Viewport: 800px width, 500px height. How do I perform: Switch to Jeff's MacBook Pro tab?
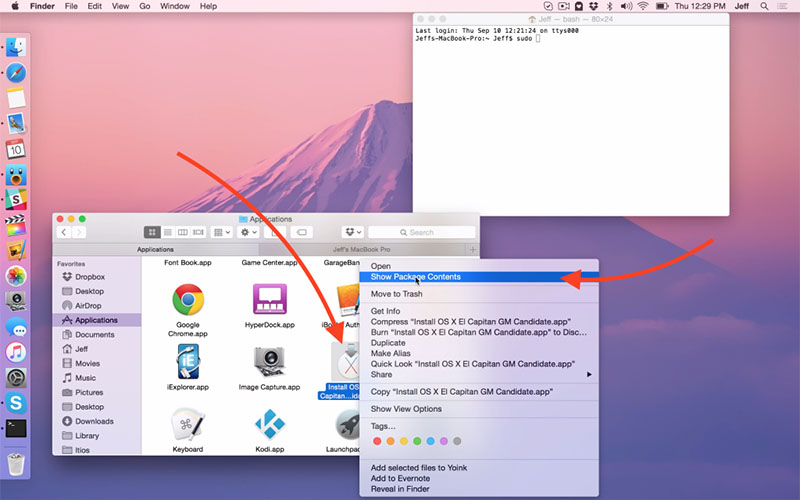362,249
